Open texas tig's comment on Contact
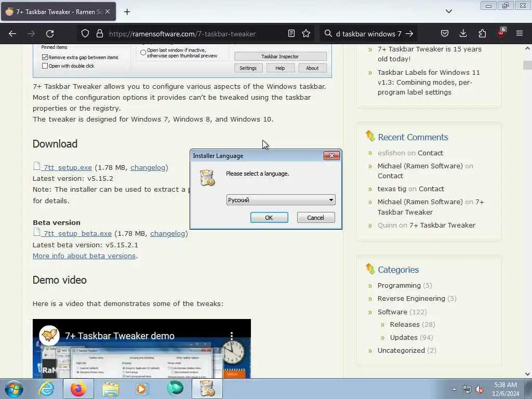Viewport: 532px width, 399px height. pyautogui.click(x=431, y=189)
